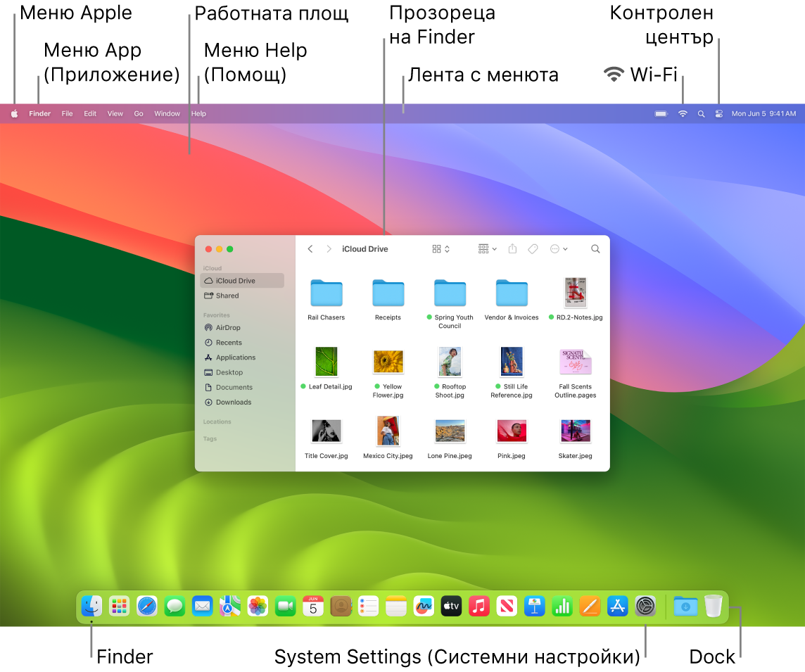
Task: Select AirDrop in the Finder sidebar
Action: (x=229, y=327)
